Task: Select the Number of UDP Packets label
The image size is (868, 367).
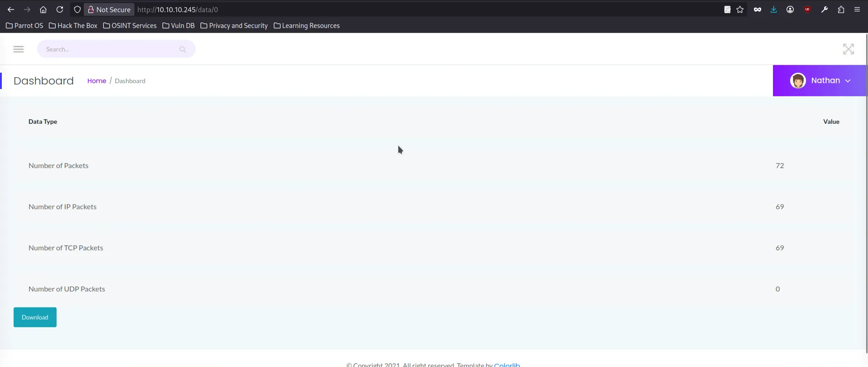Action: 67,289
